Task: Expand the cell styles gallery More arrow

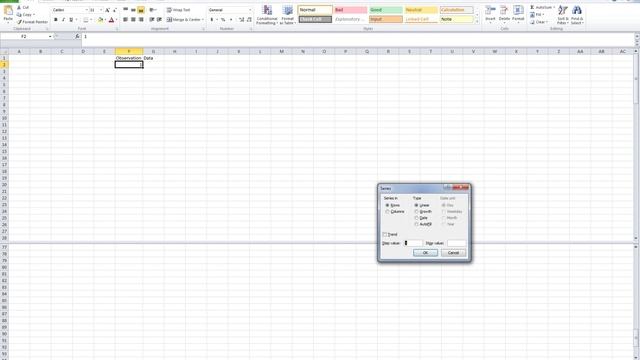Action: (477, 21)
